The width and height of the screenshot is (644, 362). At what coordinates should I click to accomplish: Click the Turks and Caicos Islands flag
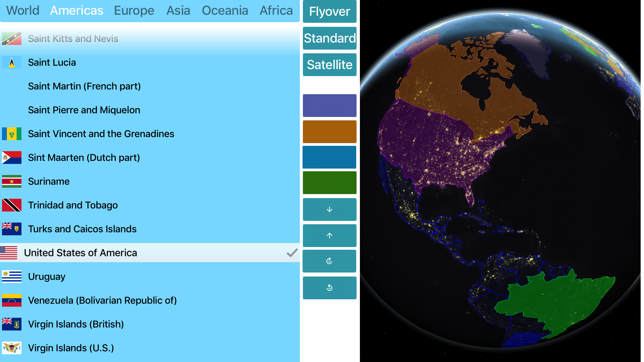(x=12, y=229)
